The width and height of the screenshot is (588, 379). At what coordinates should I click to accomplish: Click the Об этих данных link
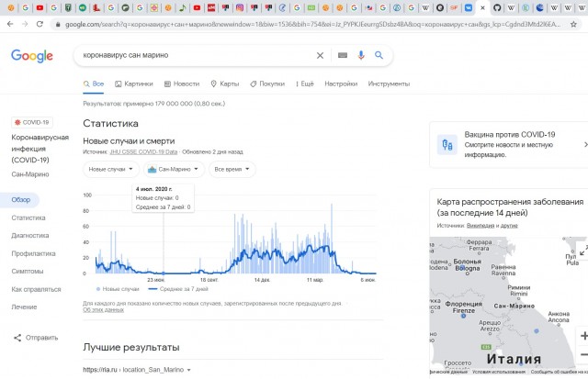pos(103,310)
